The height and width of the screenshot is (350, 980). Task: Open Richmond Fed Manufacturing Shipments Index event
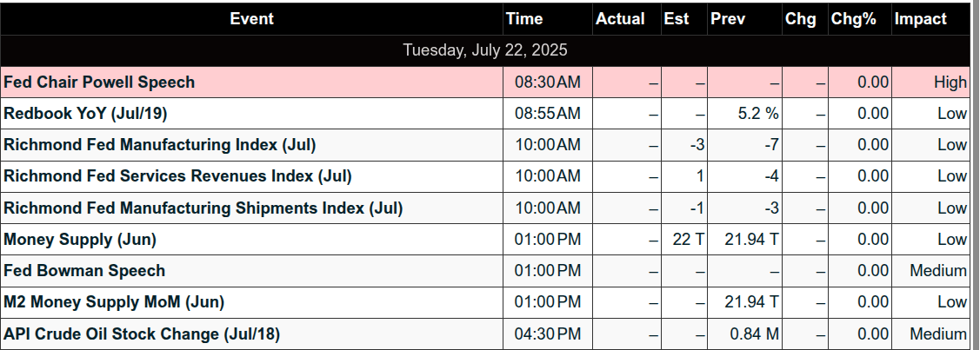(x=203, y=208)
